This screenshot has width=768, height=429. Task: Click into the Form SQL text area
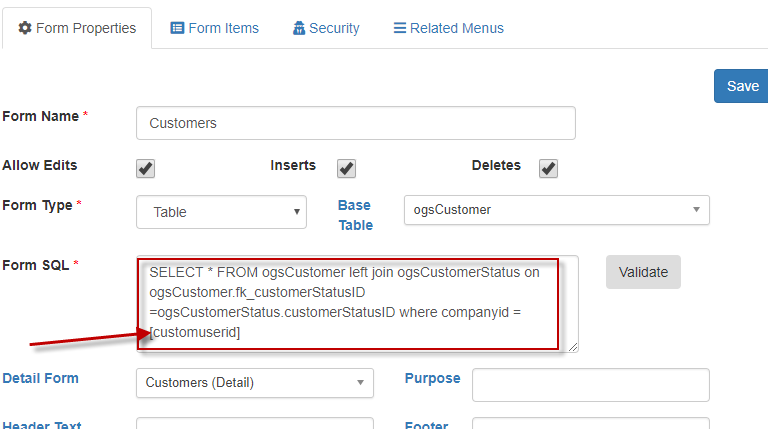point(357,303)
